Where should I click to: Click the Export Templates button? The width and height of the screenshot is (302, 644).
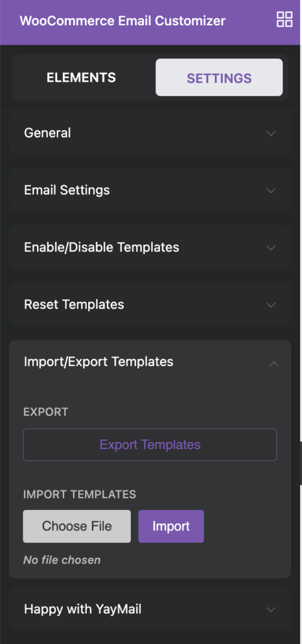(x=150, y=445)
